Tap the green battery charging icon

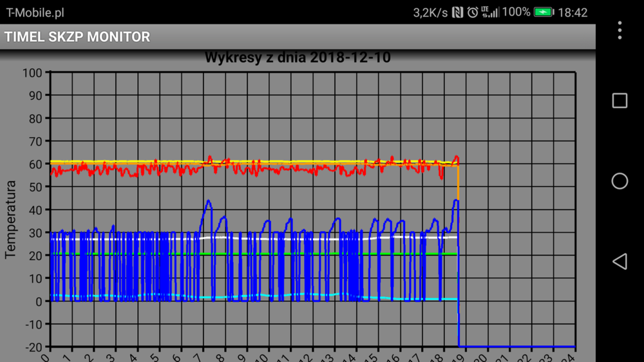click(544, 12)
